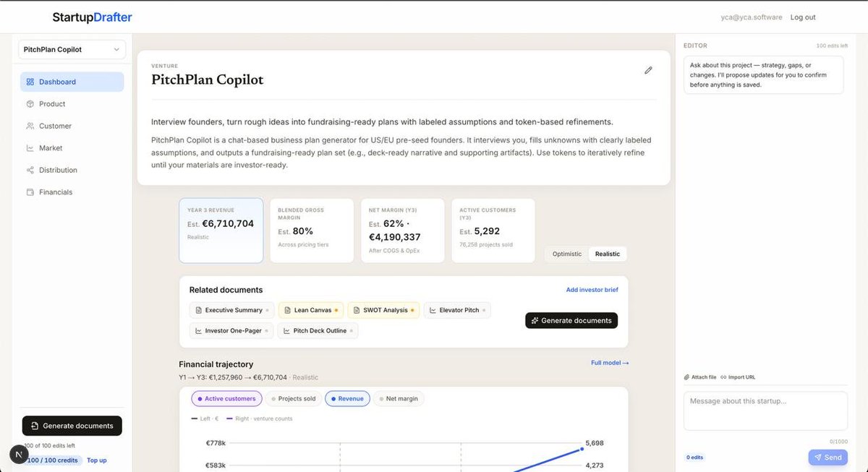Click the Top up link
The image size is (868, 472).
(x=97, y=460)
